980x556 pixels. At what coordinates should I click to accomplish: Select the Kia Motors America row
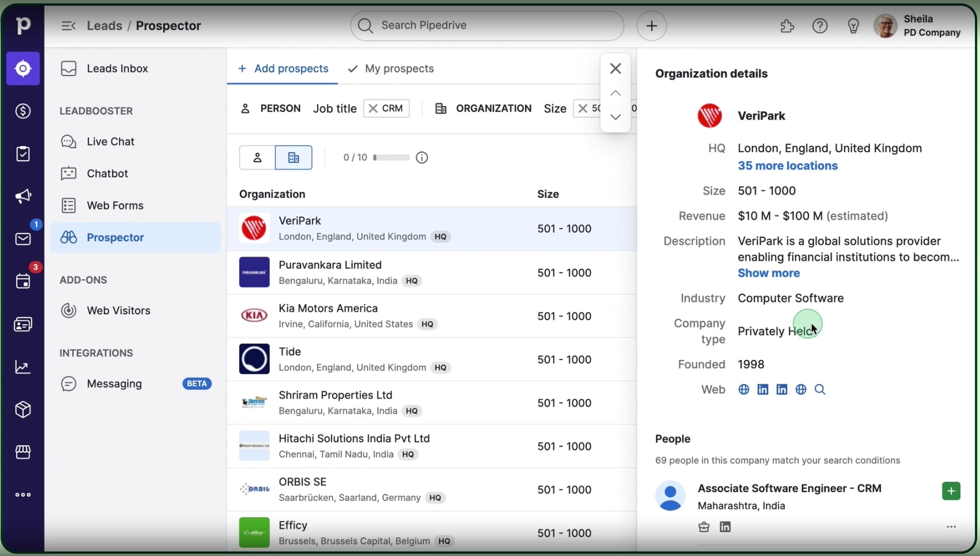point(432,316)
